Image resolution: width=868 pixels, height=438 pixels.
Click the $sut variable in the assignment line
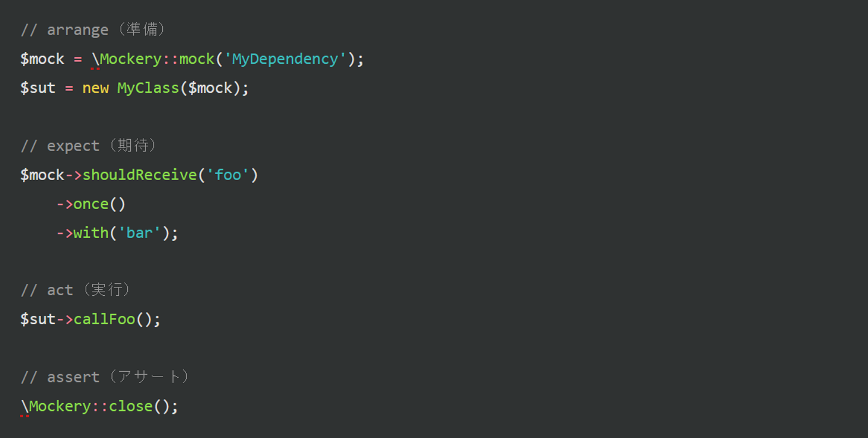[x=38, y=88]
